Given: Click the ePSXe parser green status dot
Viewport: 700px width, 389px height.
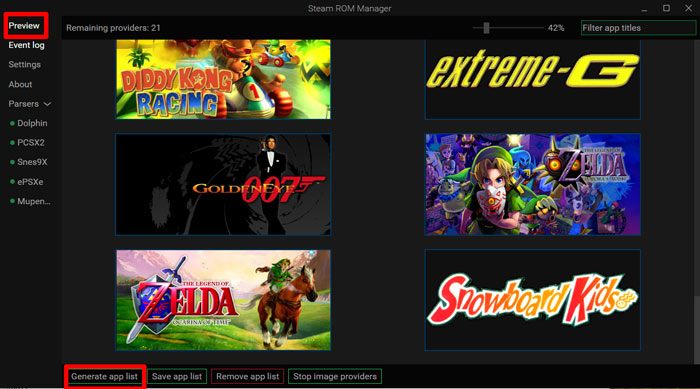Looking at the screenshot, I should pyautogui.click(x=12, y=182).
